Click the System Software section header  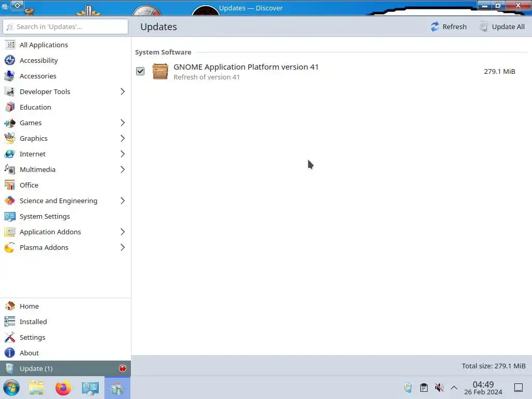tap(163, 52)
